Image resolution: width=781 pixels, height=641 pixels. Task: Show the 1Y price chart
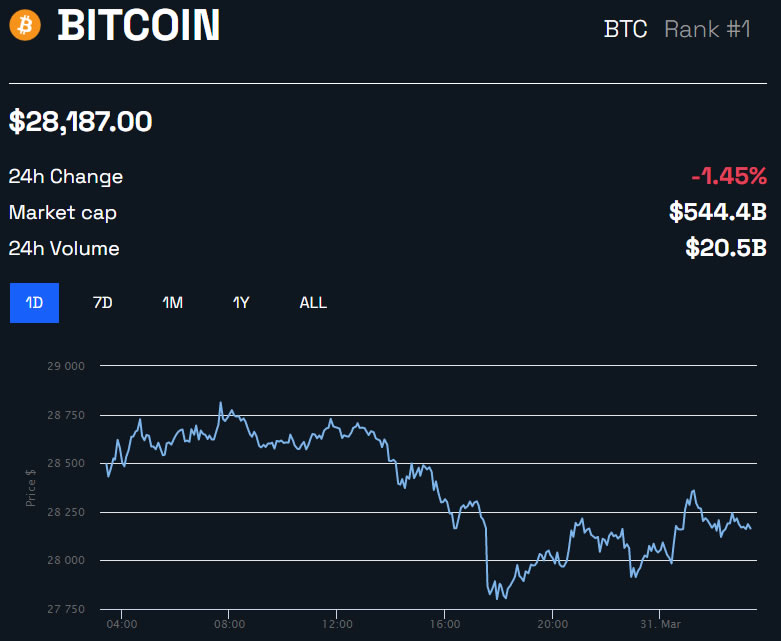tap(240, 303)
